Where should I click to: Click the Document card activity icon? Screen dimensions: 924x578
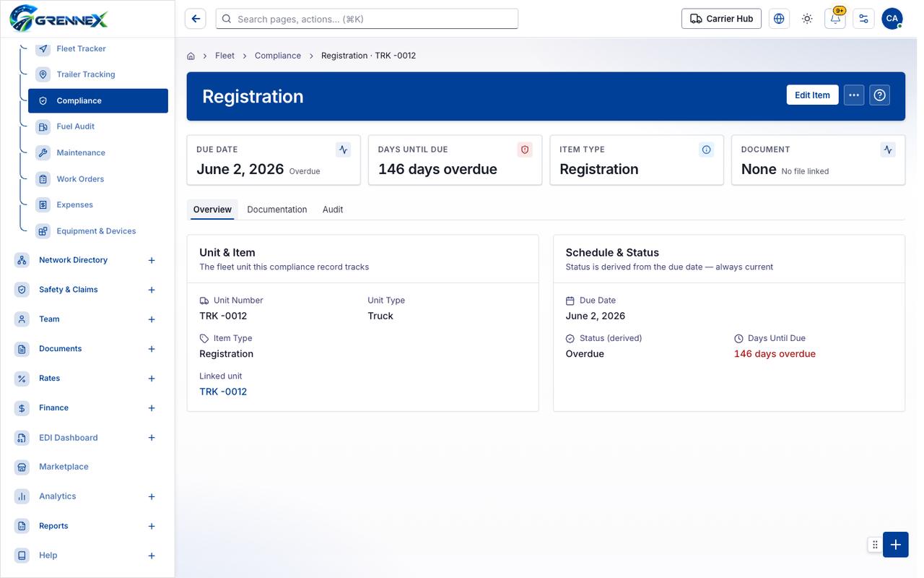888,150
